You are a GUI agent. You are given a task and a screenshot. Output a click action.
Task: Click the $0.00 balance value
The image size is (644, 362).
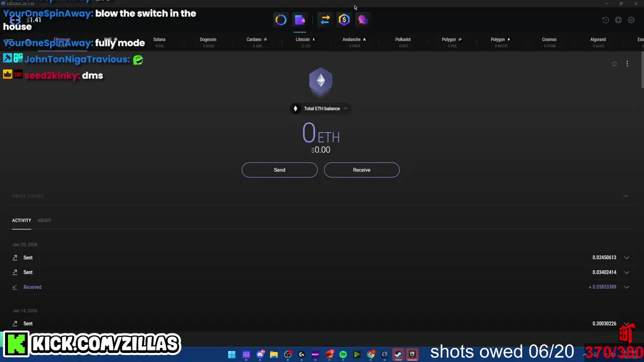click(x=320, y=150)
